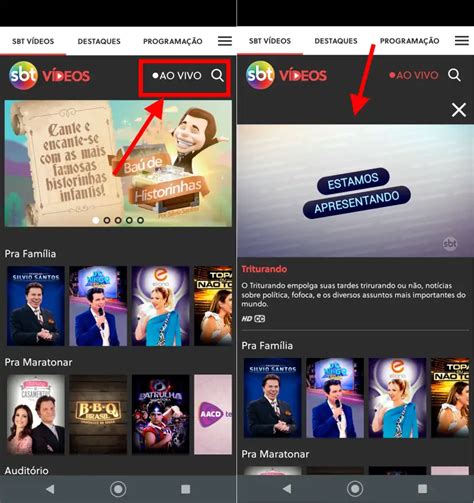Open Silvio Santos poster in the right screen
Screen dimensions: 474x503
tap(273, 398)
